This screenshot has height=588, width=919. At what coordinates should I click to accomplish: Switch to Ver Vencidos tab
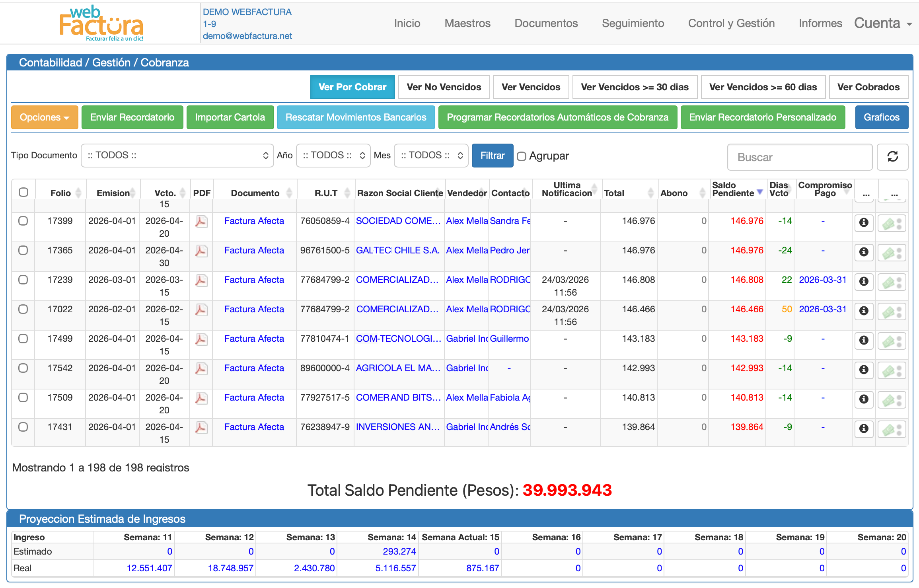click(x=531, y=87)
